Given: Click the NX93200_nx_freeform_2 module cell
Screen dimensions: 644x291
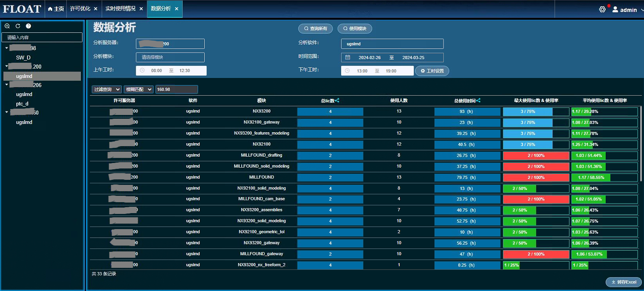Looking at the screenshot, I should (x=262, y=265).
